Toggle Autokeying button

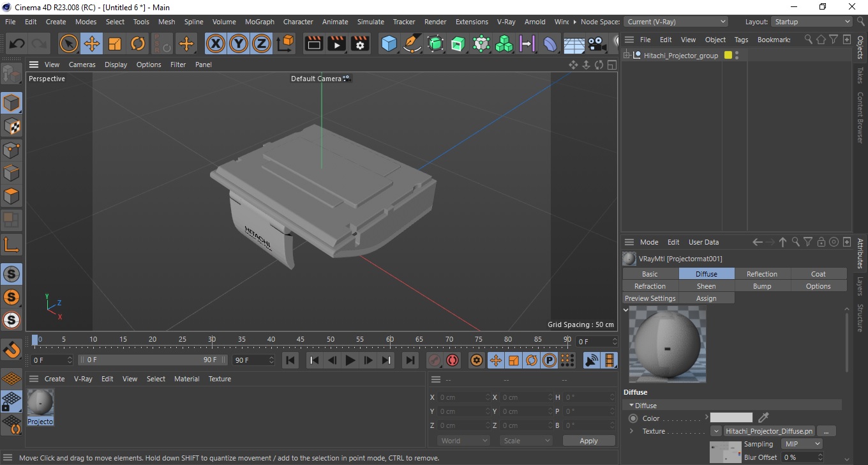tap(453, 360)
